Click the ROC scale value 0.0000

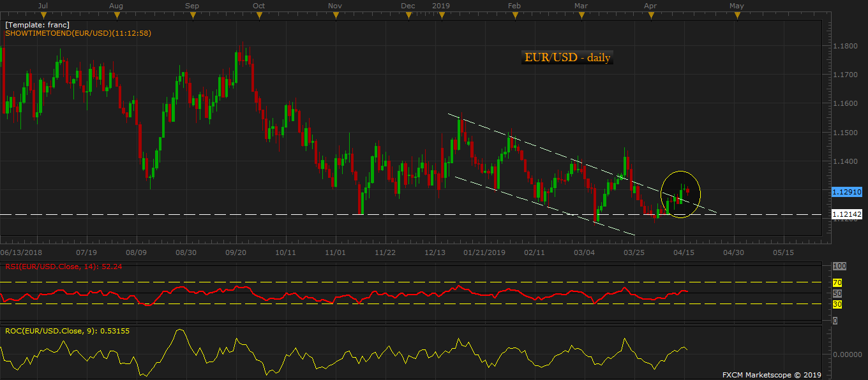coord(846,354)
